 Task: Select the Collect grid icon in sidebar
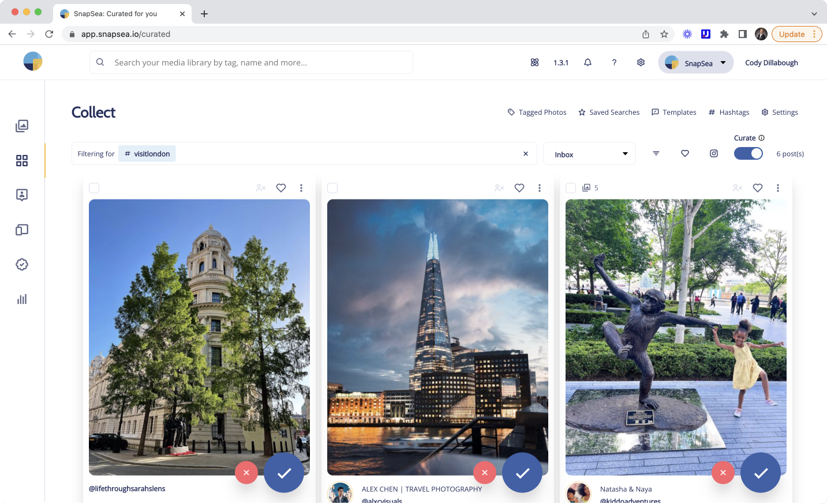click(x=21, y=160)
